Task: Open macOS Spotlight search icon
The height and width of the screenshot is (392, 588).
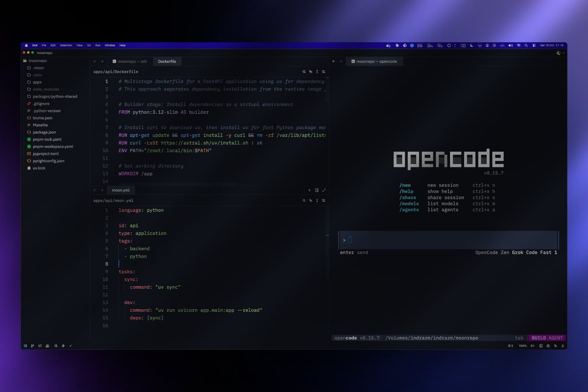Action: (526, 45)
